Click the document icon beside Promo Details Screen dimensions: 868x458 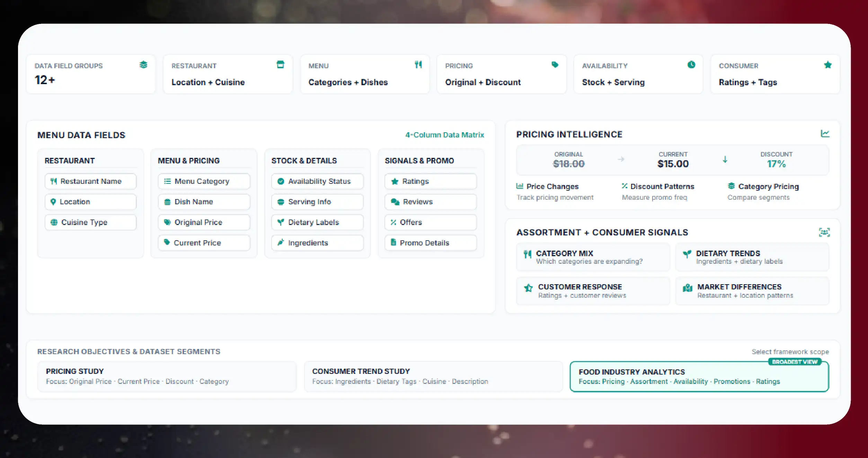(393, 242)
